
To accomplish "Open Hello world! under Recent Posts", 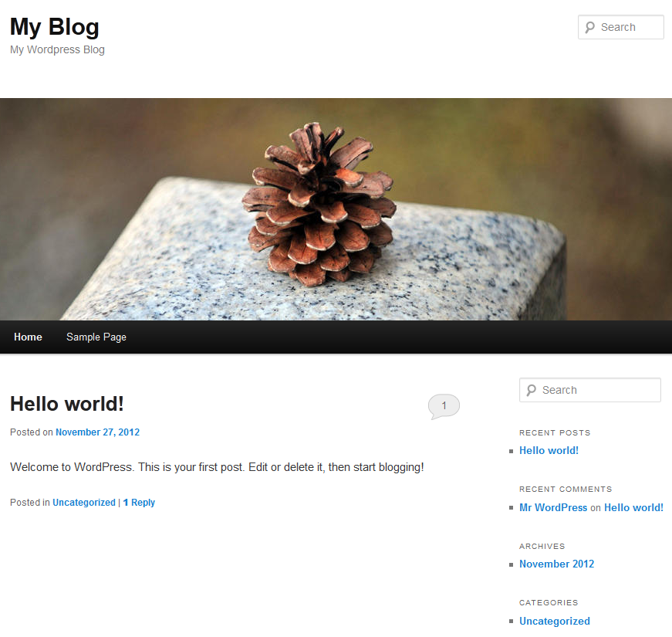I will (x=549, y=451).
